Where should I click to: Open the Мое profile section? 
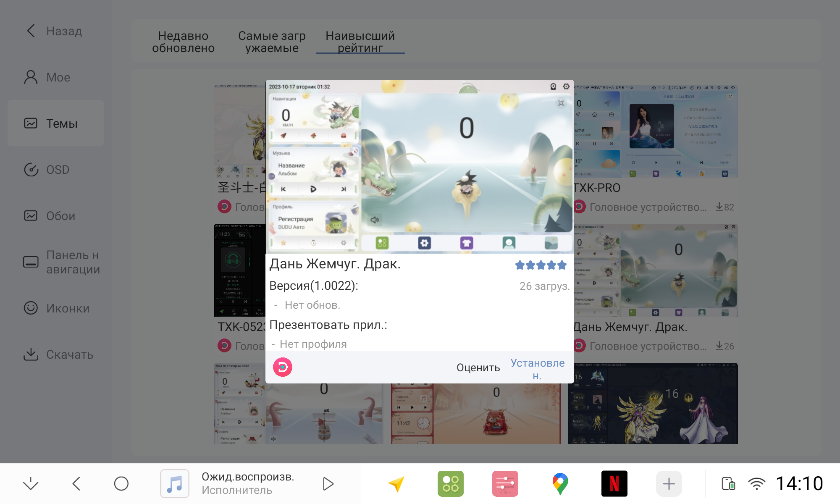tap(56, 77)
